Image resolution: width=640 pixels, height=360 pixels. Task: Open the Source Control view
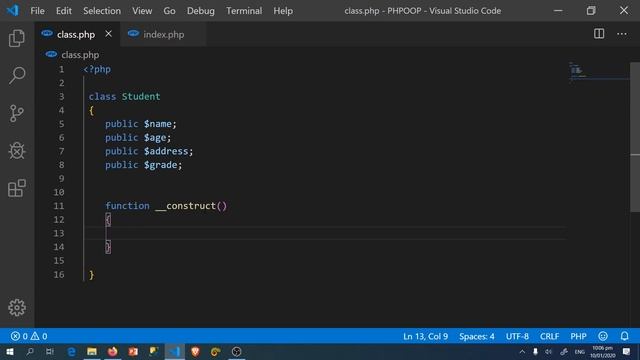17,113
